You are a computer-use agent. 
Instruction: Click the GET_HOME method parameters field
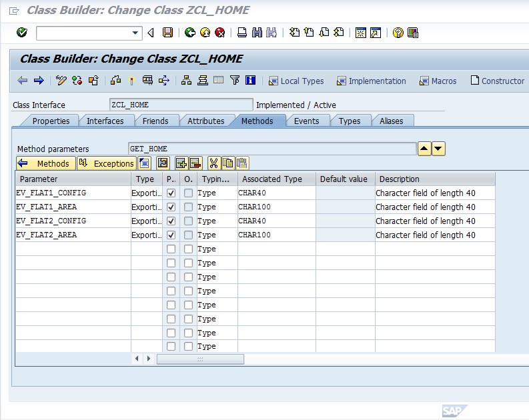(x=272, y=149)
